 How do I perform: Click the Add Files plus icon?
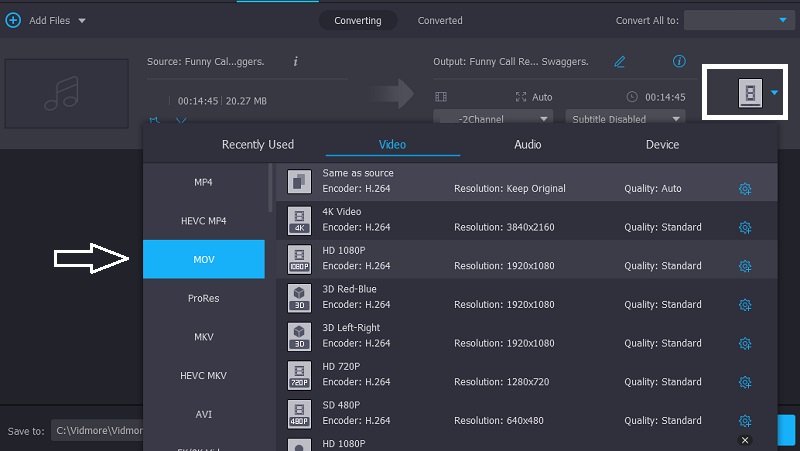point(13,20)
